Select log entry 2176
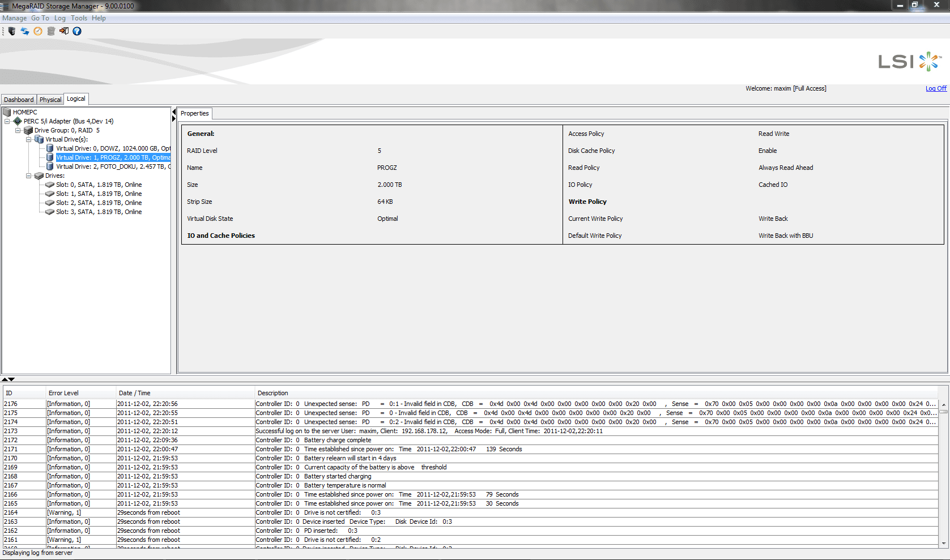Screen dimensions: 950x560 [x=470, y=404]
